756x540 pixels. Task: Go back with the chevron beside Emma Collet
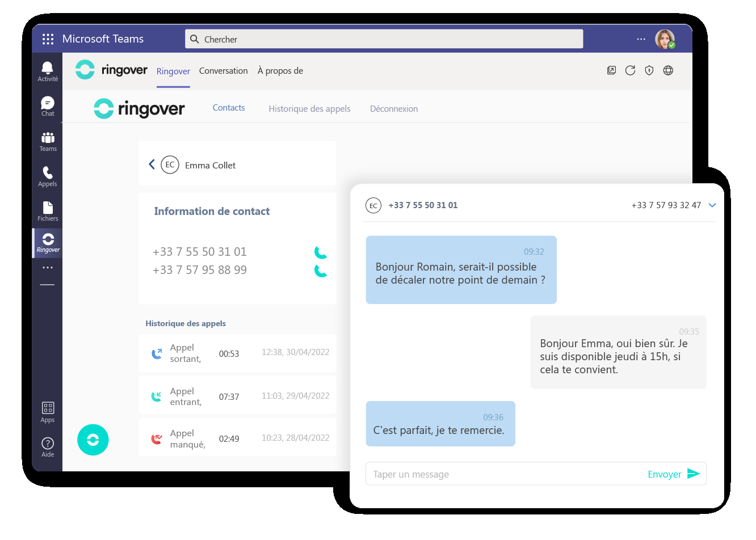click(x=152, y=164)
